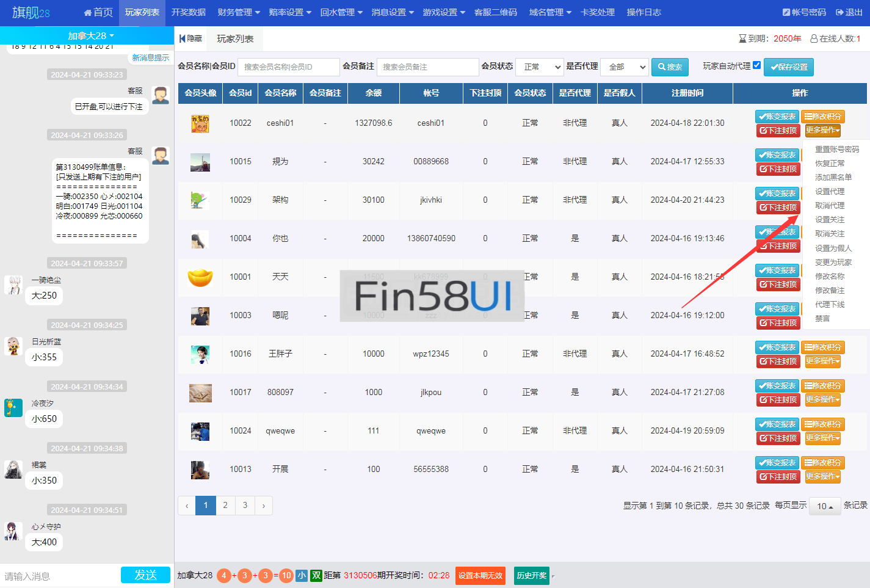Click the 隐藏 hide sidebar icon
The width and height of the screenshot is (870, 588).
[x=183, y=38]
